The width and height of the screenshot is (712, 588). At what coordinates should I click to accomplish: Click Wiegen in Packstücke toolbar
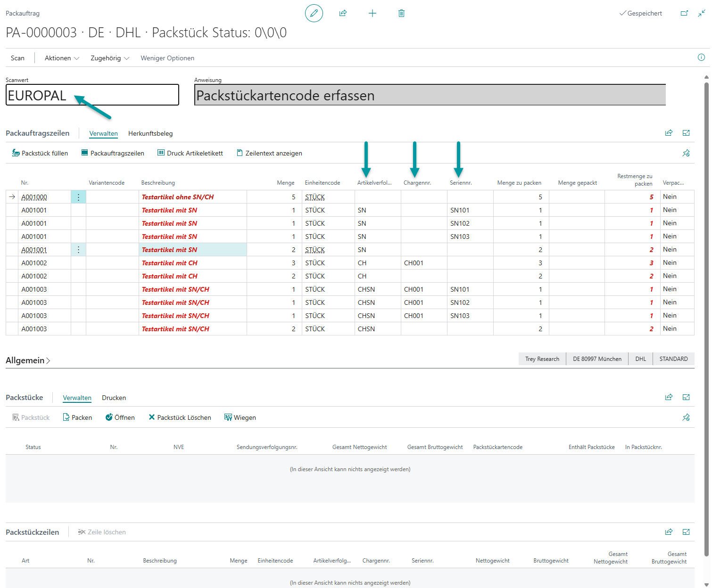240,417
